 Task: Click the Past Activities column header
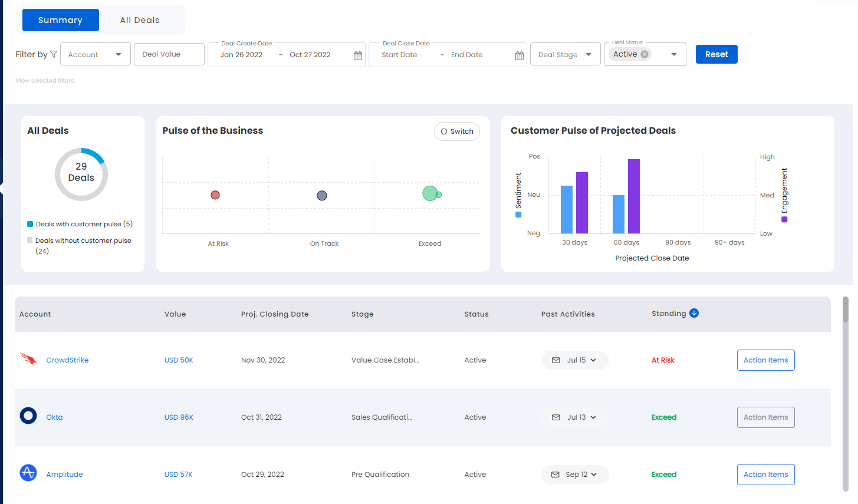[x=568, y=314]
